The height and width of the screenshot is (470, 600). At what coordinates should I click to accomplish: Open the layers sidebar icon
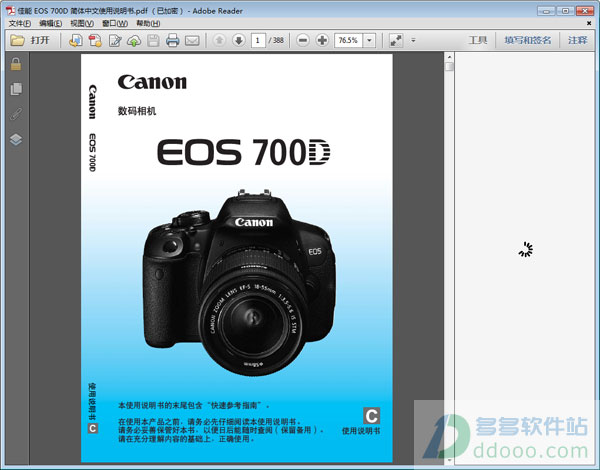tap(16, 139)
